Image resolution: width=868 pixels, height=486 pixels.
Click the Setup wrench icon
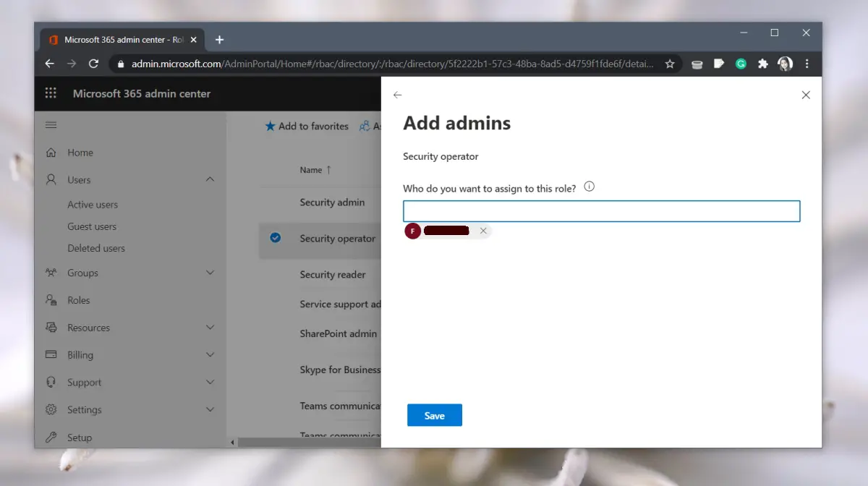(x=51, y=437)
